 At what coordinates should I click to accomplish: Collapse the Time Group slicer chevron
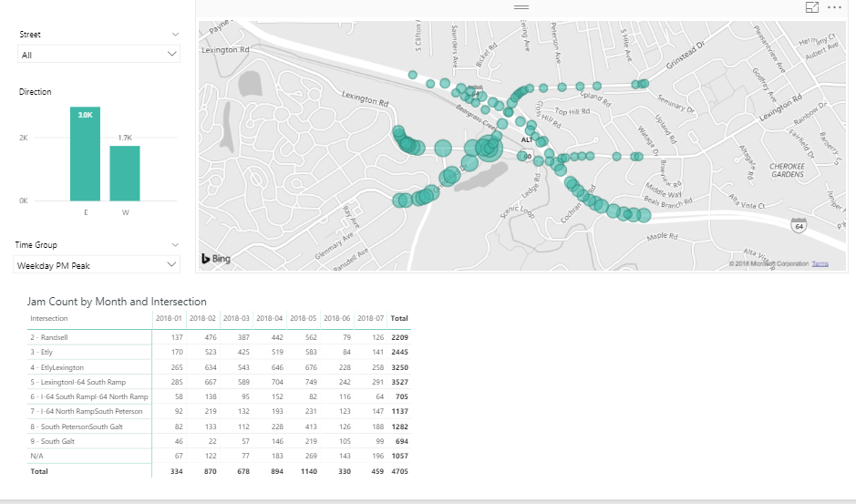[x=175, y=244]
